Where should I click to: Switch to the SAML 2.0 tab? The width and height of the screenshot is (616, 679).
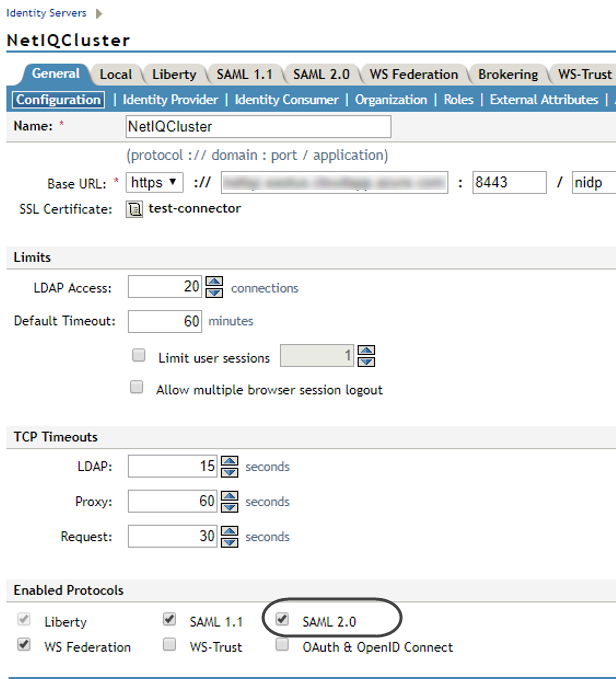pos(321,74)
